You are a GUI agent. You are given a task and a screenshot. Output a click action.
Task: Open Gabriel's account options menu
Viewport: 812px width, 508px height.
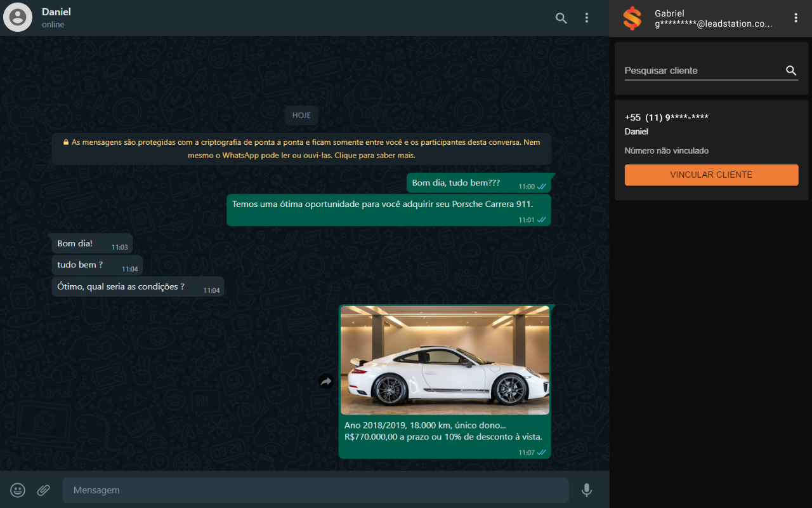click(796, 18)
